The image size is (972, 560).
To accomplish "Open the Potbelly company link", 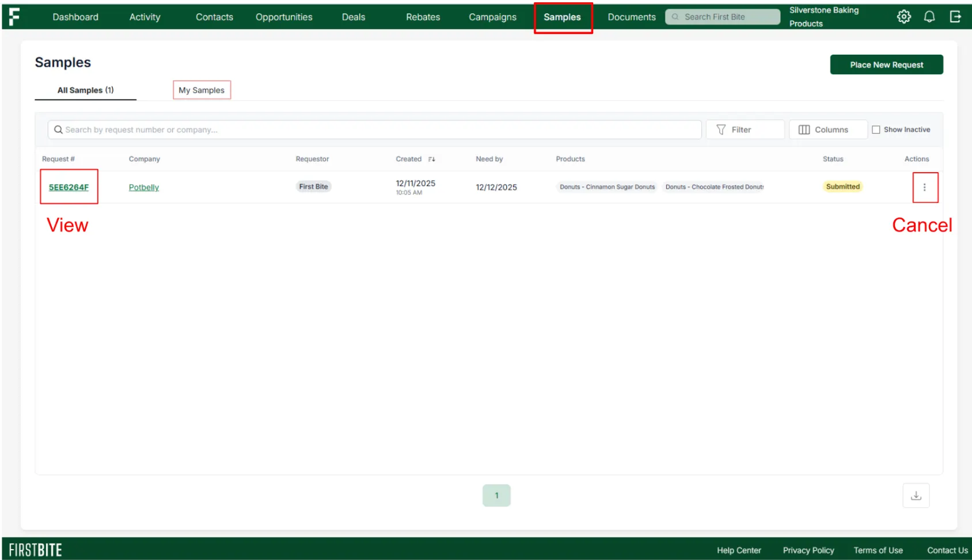I will pyautogui.click(x=144, y=188).
